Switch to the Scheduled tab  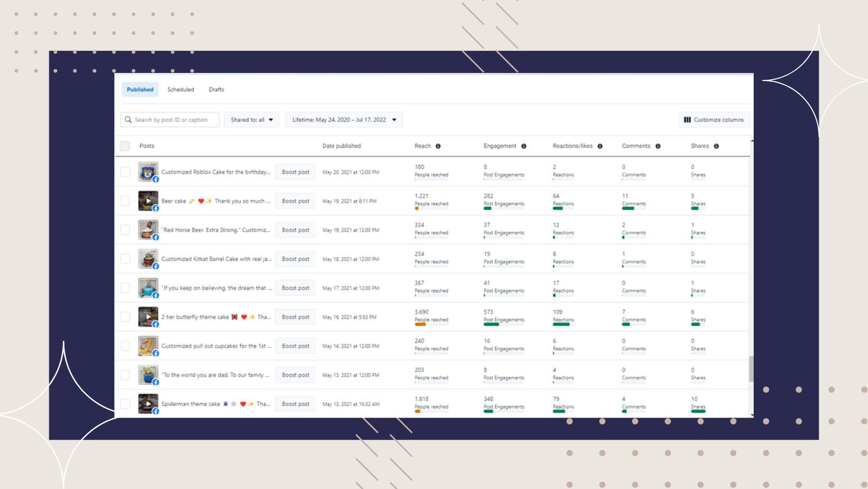click(180, 89)
